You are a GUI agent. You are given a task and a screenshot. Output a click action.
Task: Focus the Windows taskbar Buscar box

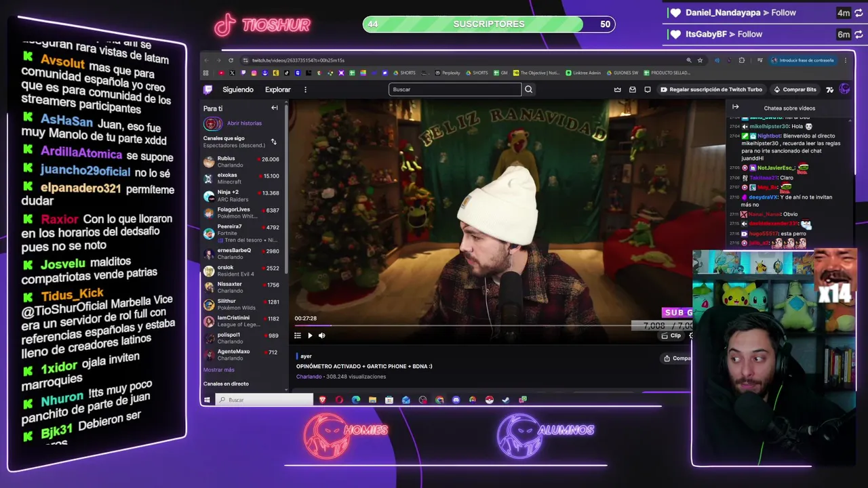pyautogui.click(x=264, y=400)
